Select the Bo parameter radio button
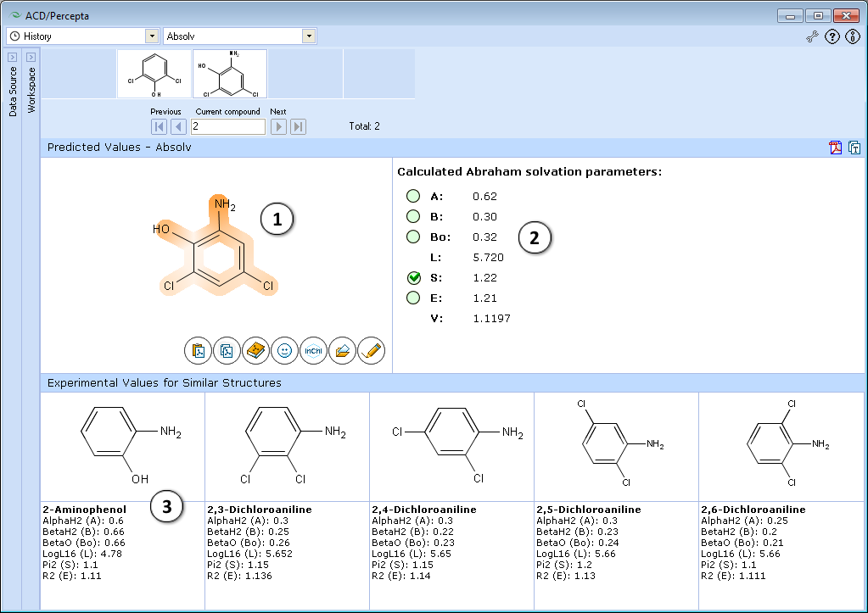The width and height of the screenshot is (868, 613). 413,237
